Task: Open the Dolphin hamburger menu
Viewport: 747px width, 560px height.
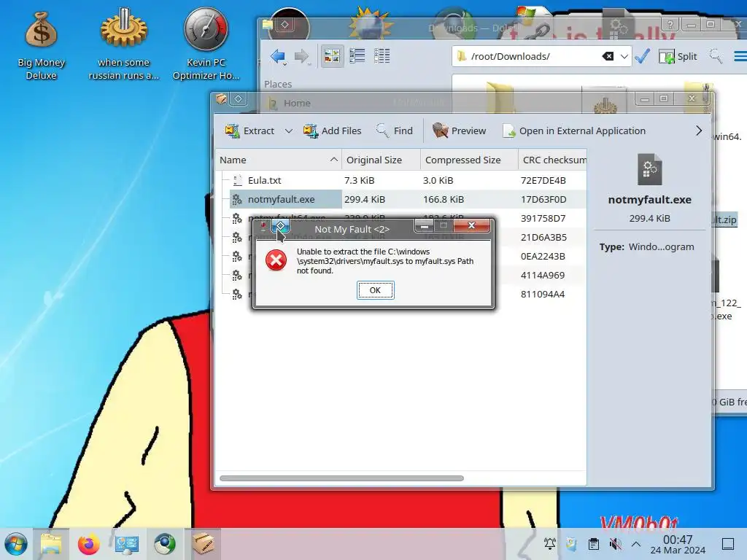Action: point(740,56)
